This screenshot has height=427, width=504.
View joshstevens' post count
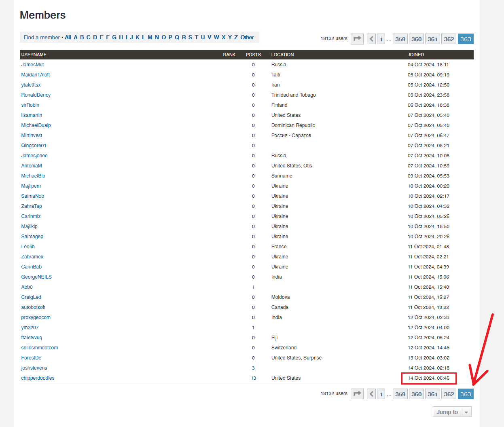pos(253,368)
